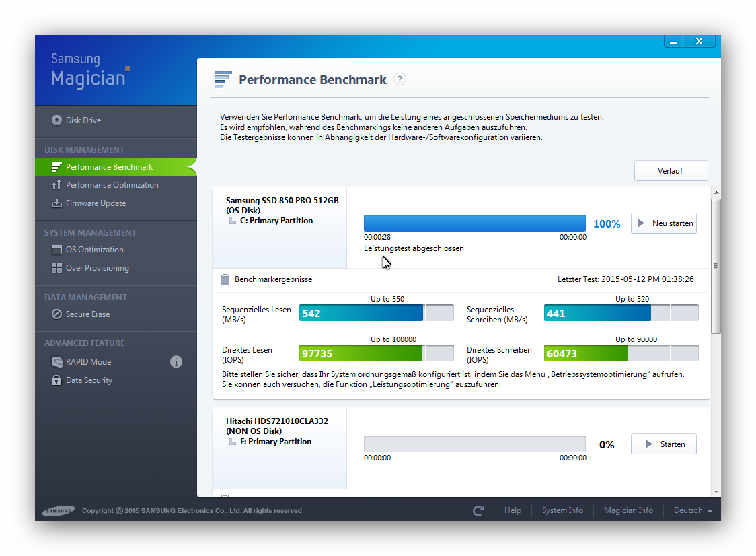756x556 pixels.
Task: Click Sequenzielles Schreiben 441 result bar
Action: pos(621,313)
